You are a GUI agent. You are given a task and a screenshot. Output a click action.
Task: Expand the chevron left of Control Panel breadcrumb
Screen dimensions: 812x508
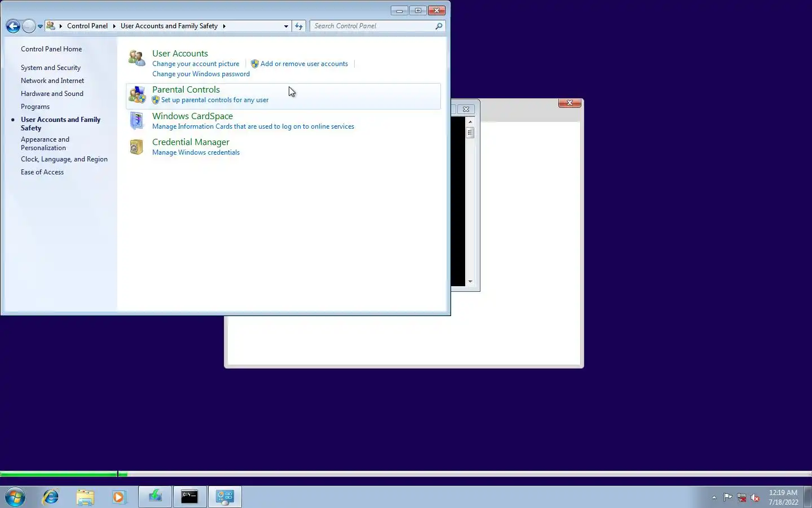[61, 26]
